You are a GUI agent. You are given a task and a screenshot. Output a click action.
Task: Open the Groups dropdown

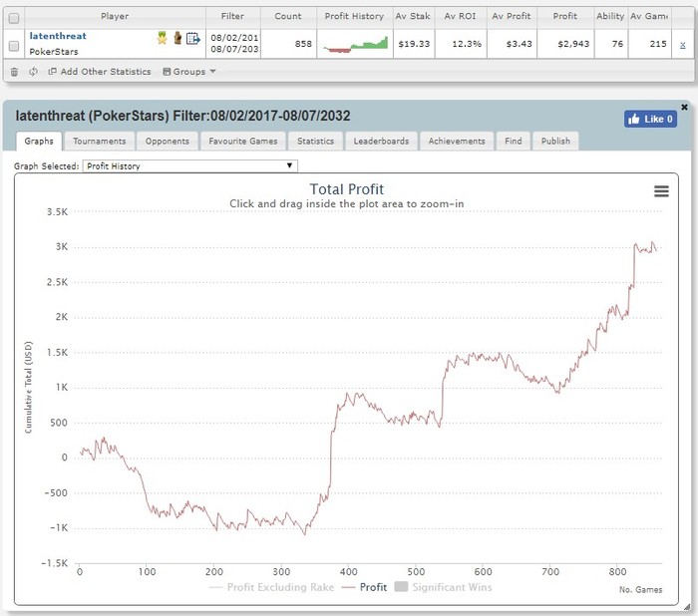pos(189,72)
